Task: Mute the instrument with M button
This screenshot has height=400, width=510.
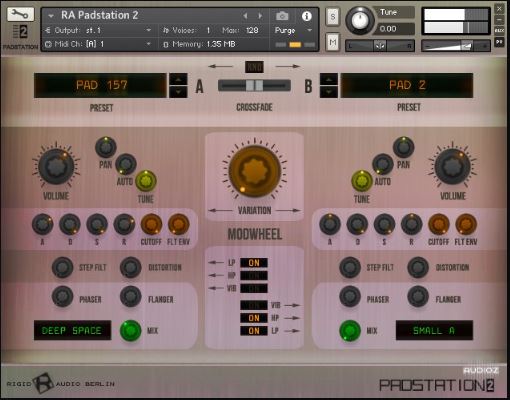Action: point(332,42)
